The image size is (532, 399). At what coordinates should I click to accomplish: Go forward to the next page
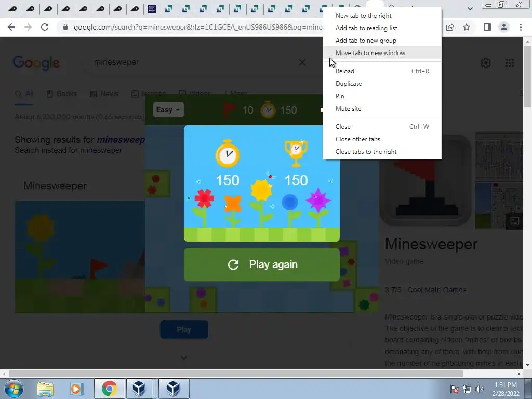(28, 27)
